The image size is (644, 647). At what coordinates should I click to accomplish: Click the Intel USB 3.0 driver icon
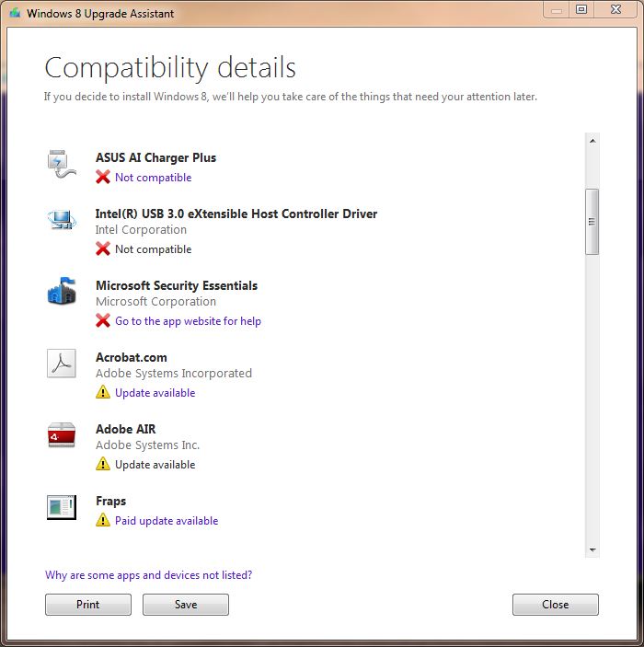point(62,220)
